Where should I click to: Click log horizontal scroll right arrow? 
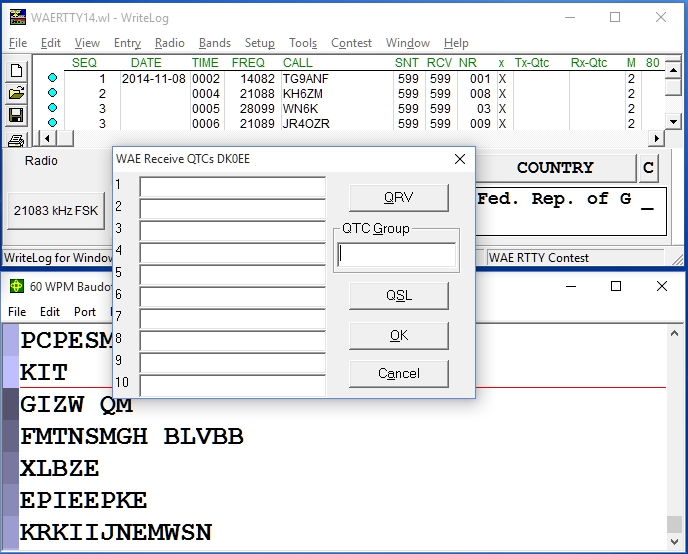click(656, 139)
